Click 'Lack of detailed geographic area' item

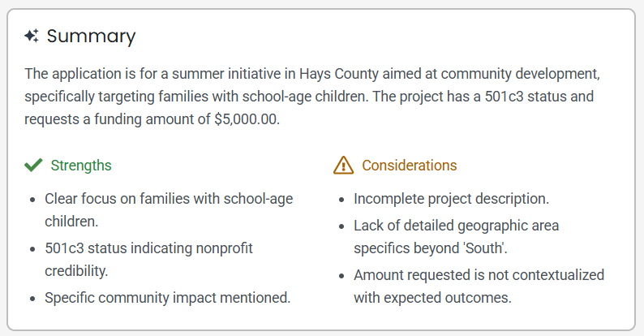[x=457, y=237]
